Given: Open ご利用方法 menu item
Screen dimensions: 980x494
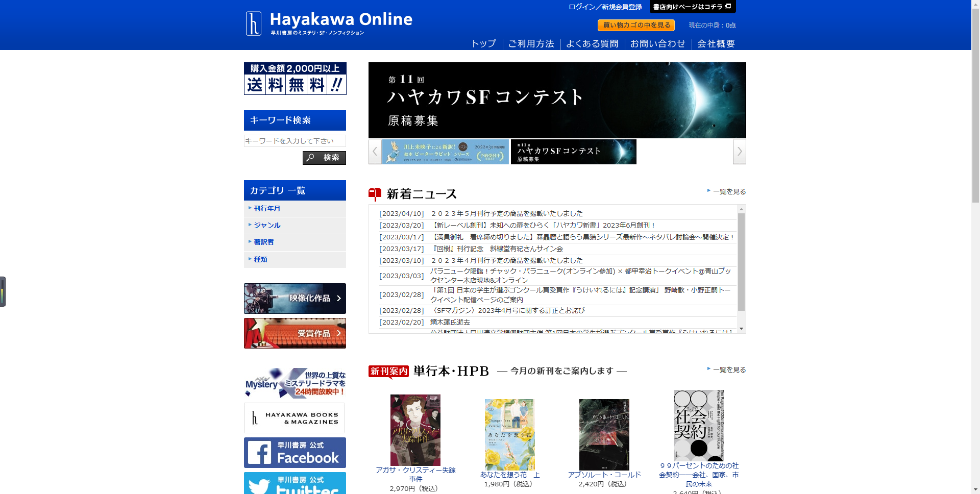Looking at the screenshot, I should [531, 44].
